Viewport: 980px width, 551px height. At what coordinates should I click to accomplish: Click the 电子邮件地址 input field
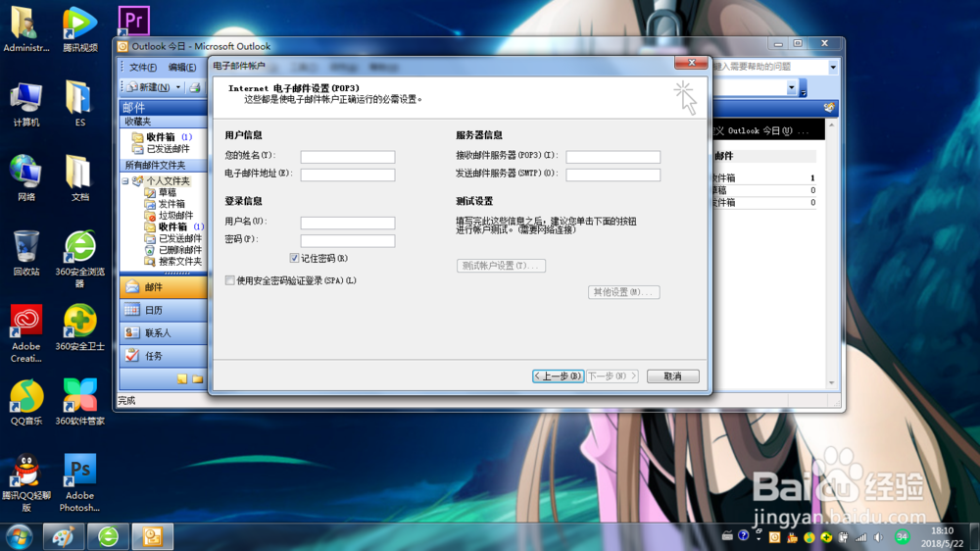point(348,175)
